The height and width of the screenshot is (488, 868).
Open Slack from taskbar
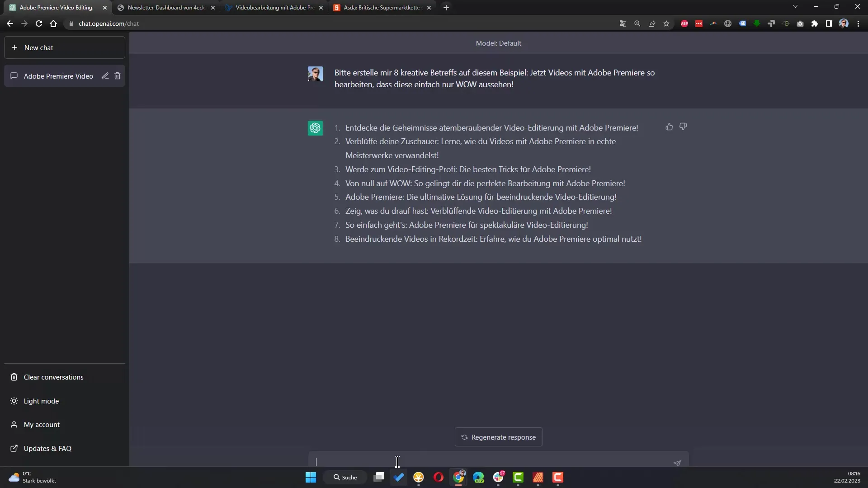498,477
